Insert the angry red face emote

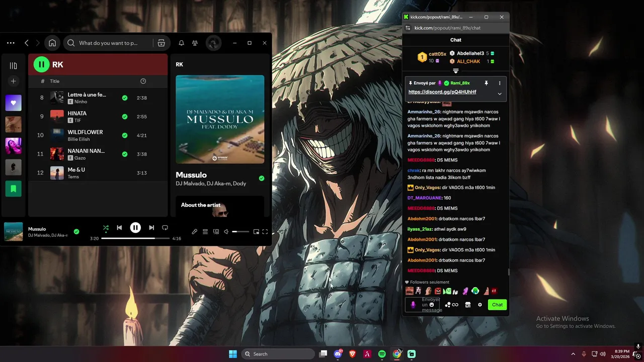pos(438,291)
